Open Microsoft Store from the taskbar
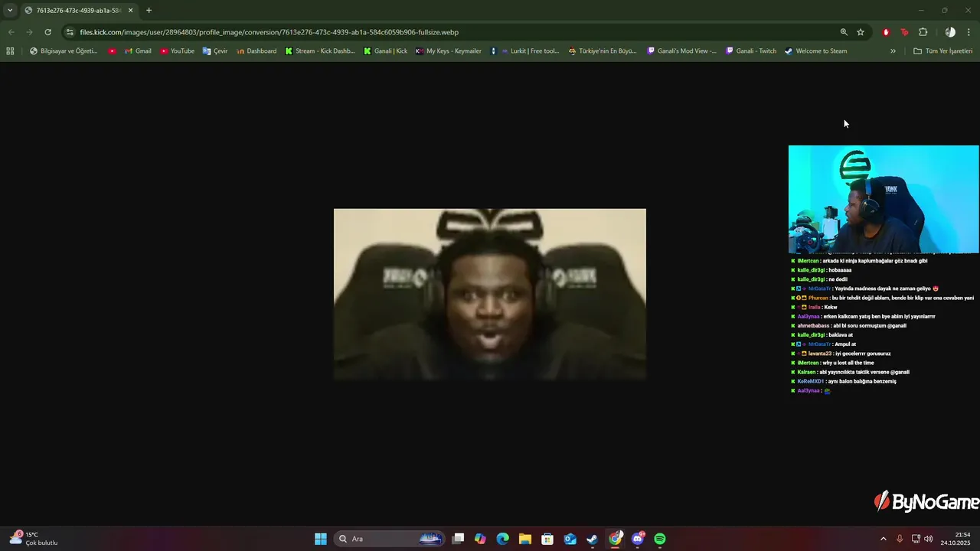 [x=547, y=539]
